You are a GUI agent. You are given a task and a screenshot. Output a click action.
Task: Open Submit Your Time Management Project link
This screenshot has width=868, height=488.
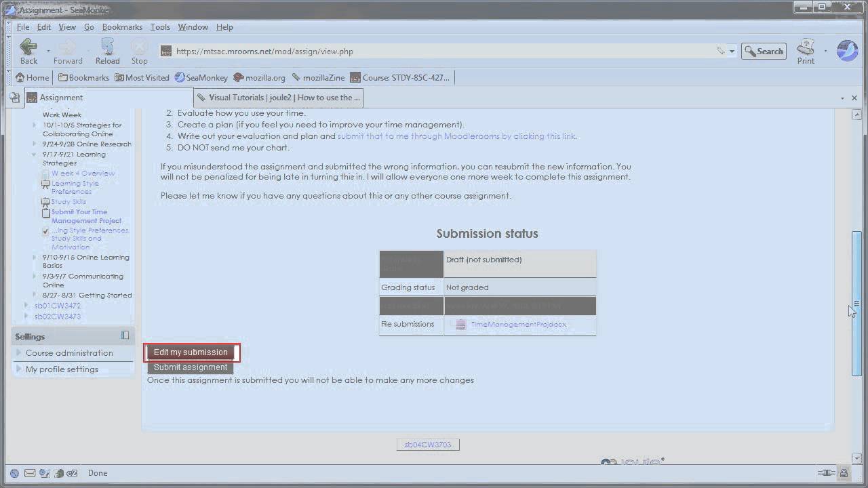coord(87,216)
